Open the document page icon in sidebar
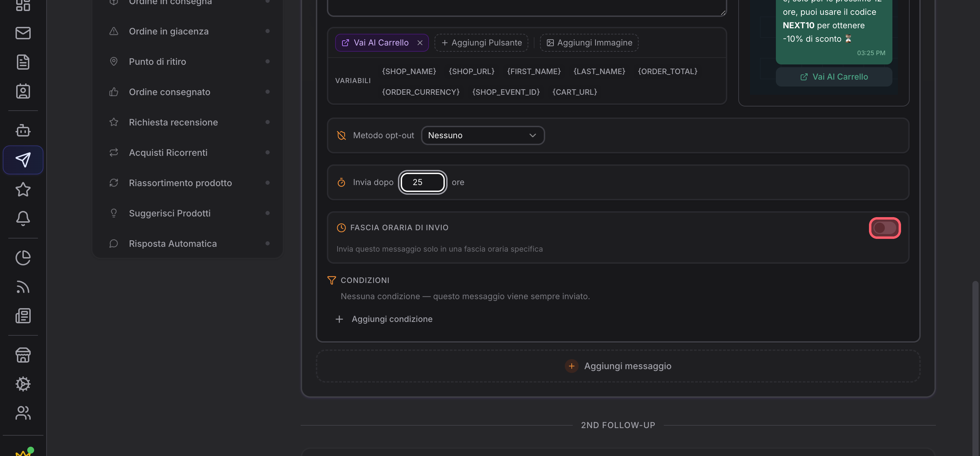Image resolution: width=980 pixels, height=456 pixels. click(23, 62)
